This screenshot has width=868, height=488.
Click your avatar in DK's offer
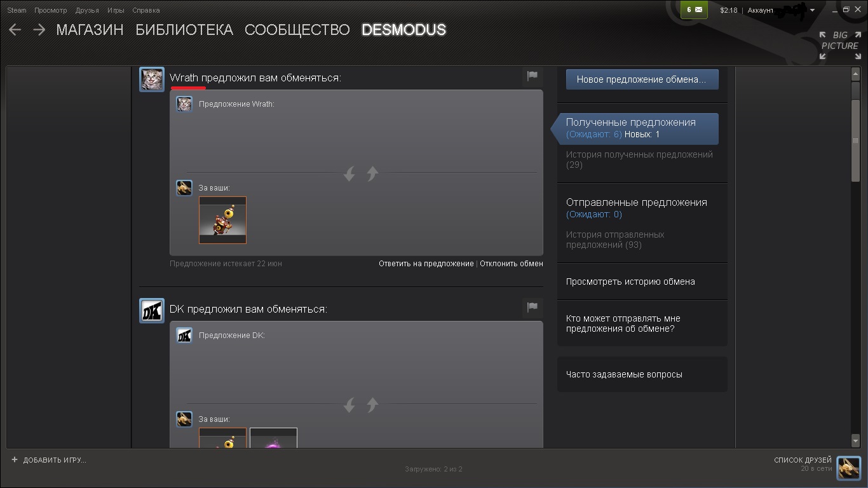coord(184,419)
